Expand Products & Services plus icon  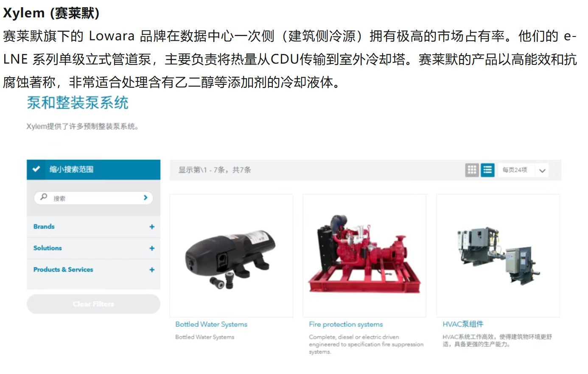coord(152,270)
